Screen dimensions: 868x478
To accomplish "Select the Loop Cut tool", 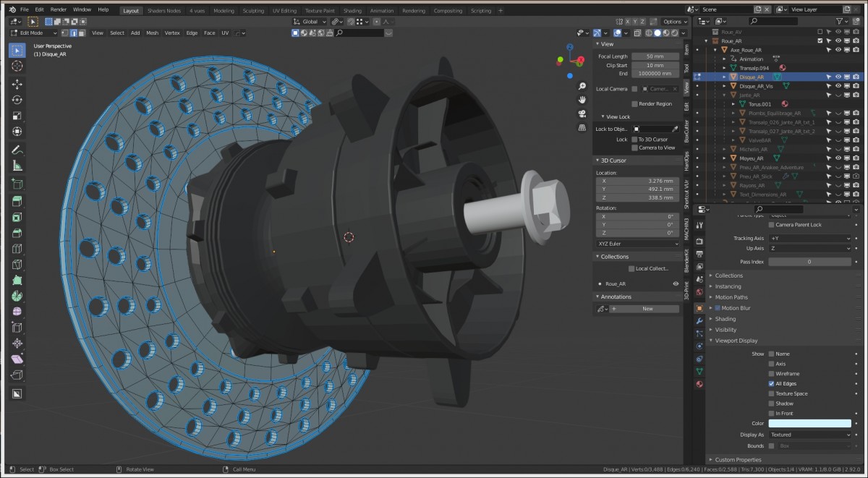I will coord(17,249).
